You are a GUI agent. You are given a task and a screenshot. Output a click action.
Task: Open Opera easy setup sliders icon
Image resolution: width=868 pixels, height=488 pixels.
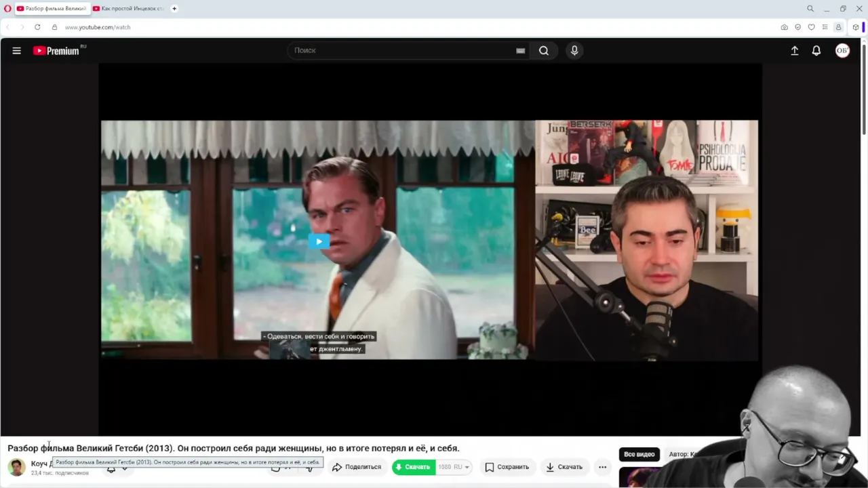click(825, 27)
